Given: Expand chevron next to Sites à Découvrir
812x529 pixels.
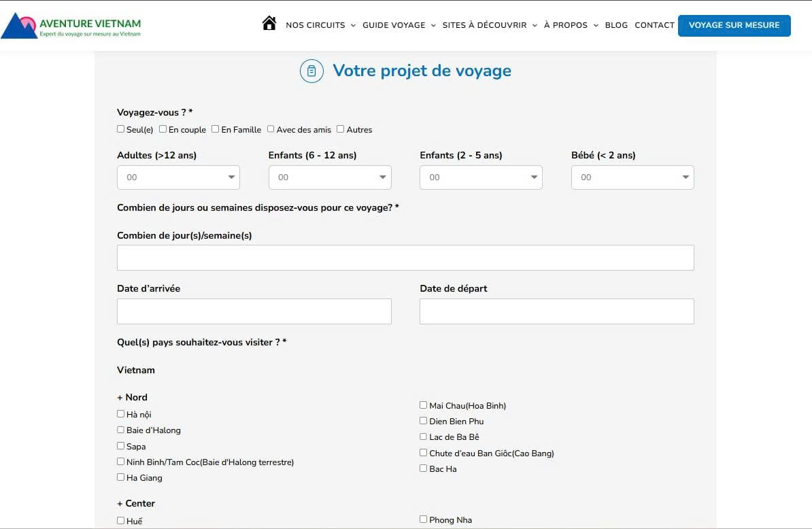Looking at the screenshot, I should point(535,25).
